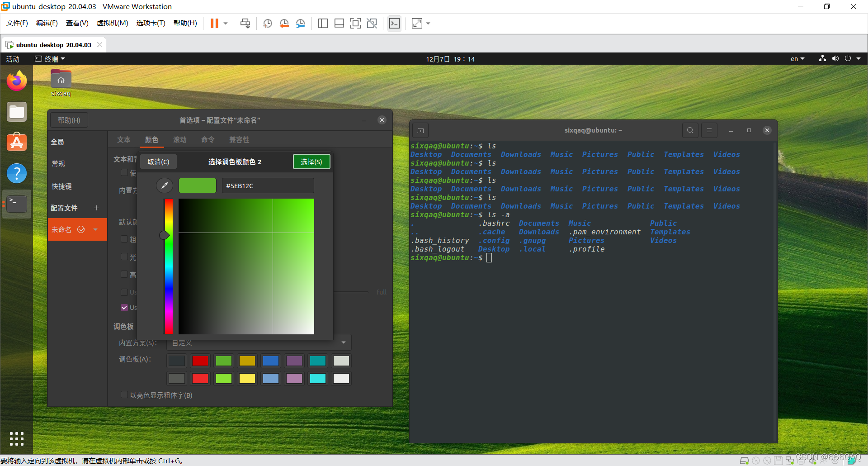Open Files manager from the dock
This screenshot has height=466, width=868.
17,112
